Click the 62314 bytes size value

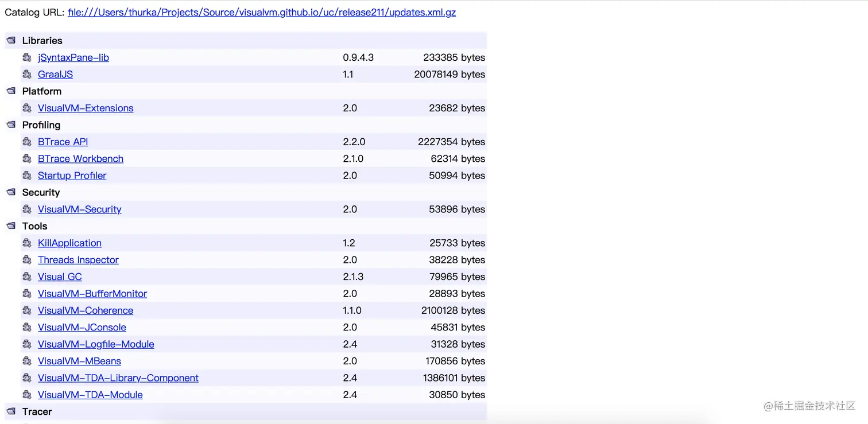coord(458,158)
